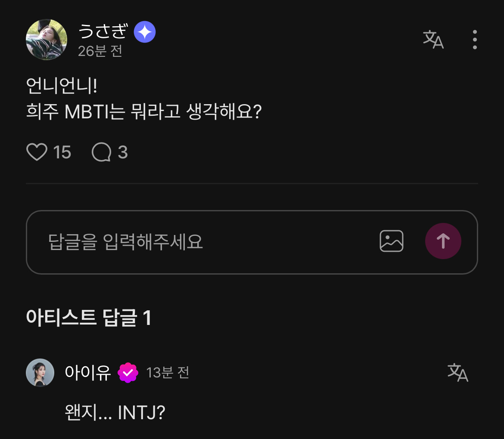This screenshot has height=439, width=504.
Task: Translate 아이유's artist reply
Action: coord(457,372)
